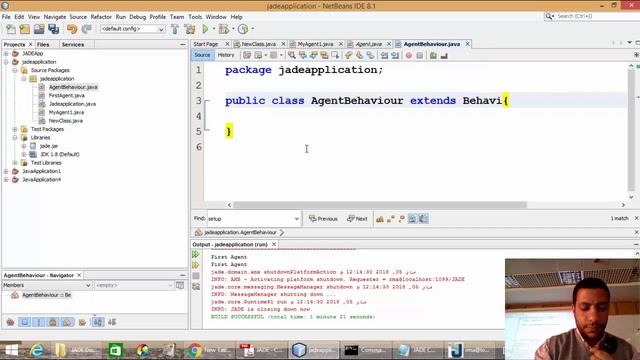
Task: Run the project with green play icon
Action: (205, 29)
